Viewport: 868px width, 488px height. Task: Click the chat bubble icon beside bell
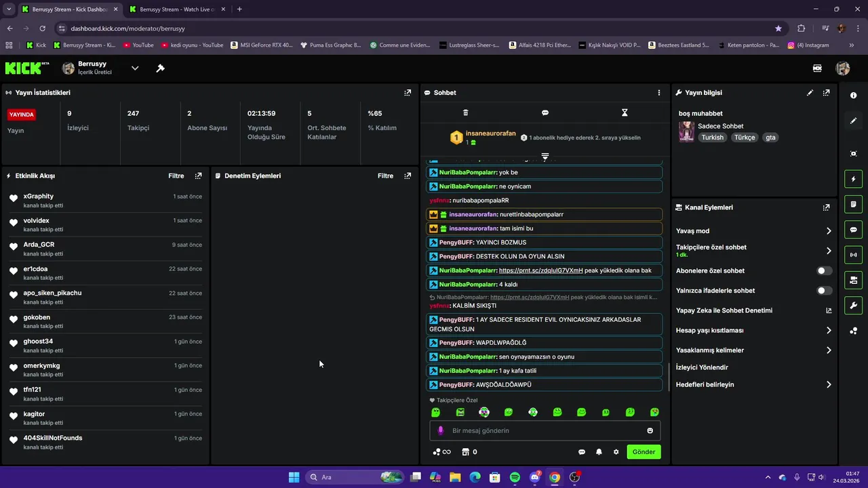pos(581,452)
